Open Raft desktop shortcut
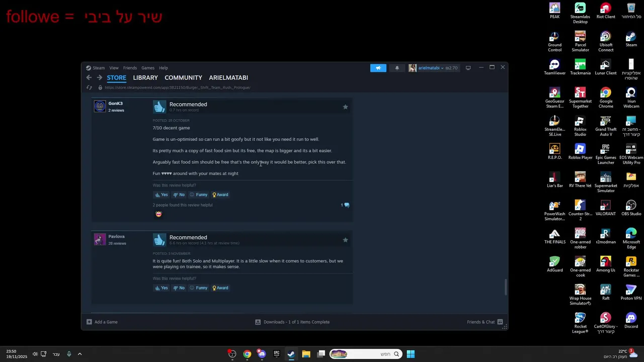Image resolution: width=644 pixels, height=362 pixels. [606, 293]
